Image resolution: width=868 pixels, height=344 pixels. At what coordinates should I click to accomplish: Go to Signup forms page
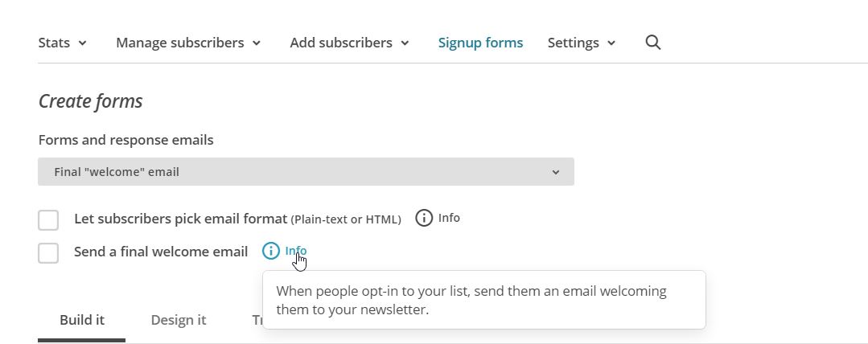click(480, 43)
